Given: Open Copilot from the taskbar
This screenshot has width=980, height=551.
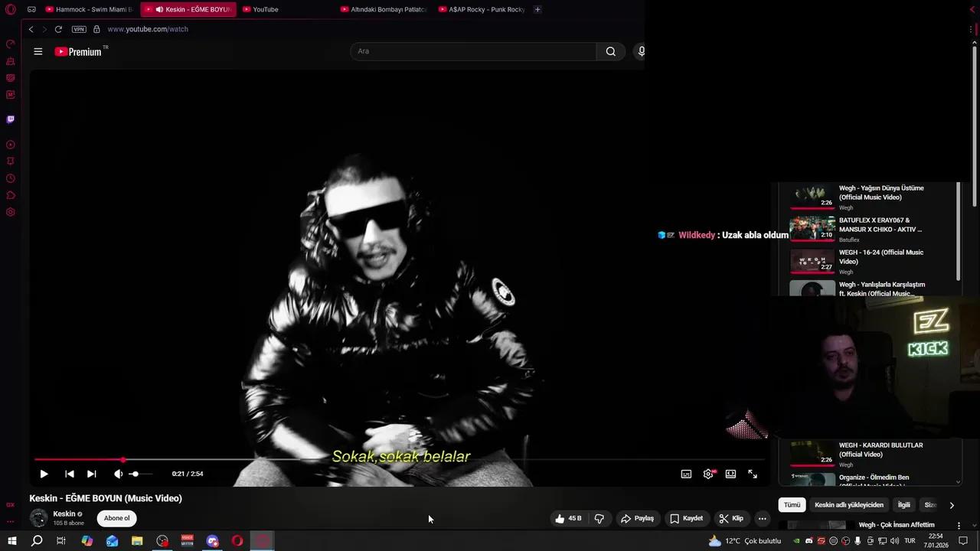Looking at the screenshot, I should click(87, 541).
